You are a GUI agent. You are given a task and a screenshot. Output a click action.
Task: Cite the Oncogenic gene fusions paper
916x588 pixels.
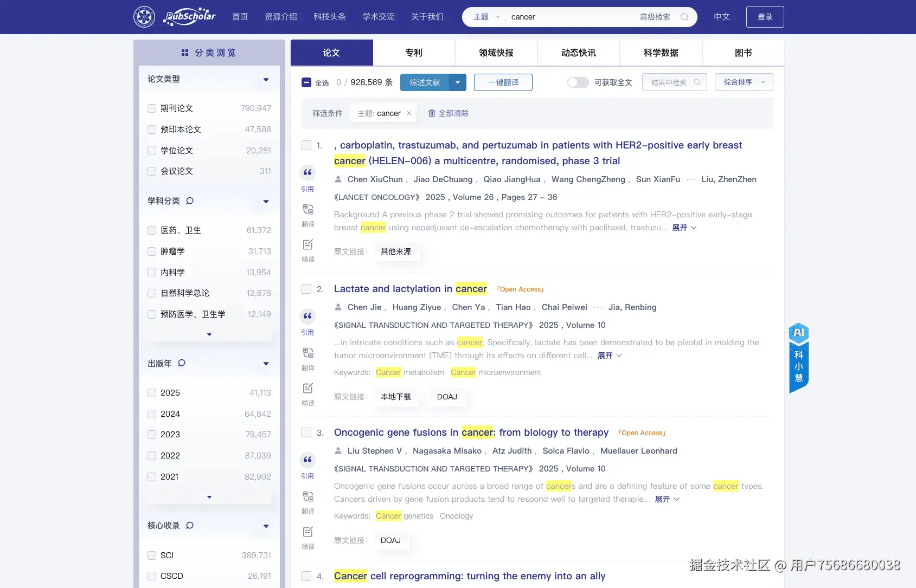tap(308, 460)
